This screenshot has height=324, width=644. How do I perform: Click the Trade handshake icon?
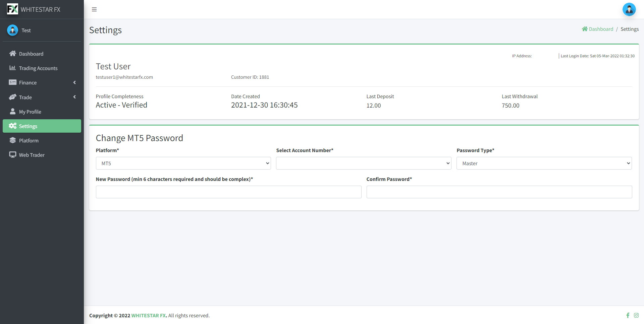pyautogui.click(x=13, y=97)
